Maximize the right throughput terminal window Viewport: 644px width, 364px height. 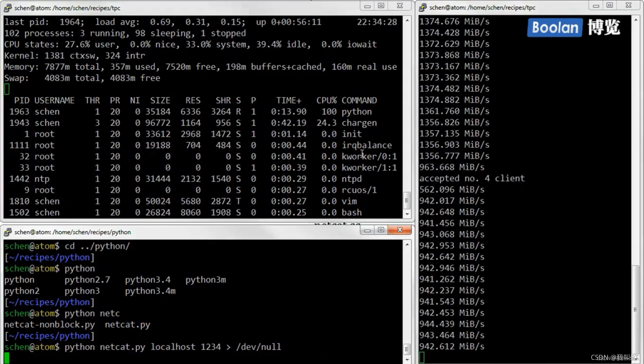[x=610, y=5]
